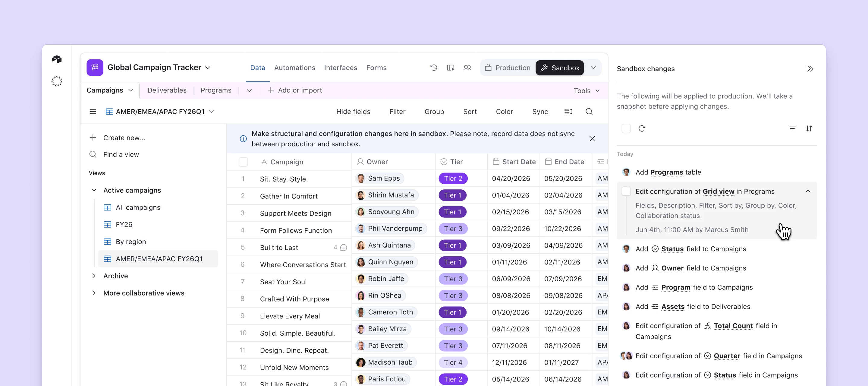Check the Edit configuration of Grid view change

pyautogui.click(x=626, y=191)
